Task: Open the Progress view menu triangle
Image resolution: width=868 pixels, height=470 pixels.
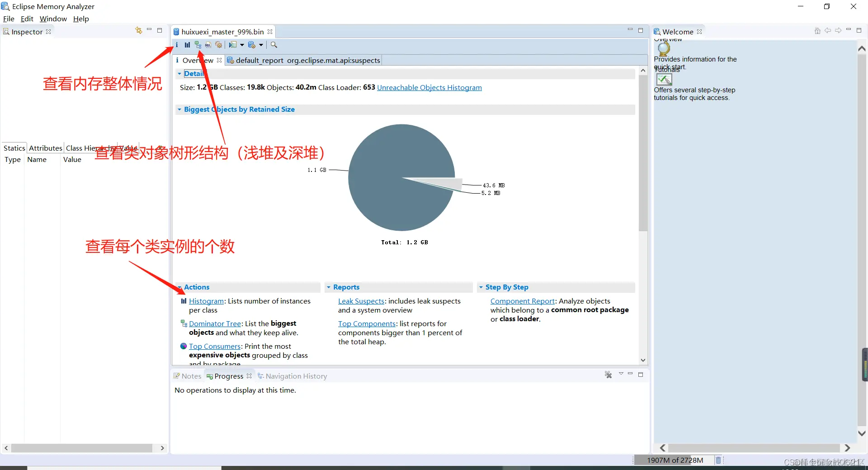Action: [x=621, y=374]
